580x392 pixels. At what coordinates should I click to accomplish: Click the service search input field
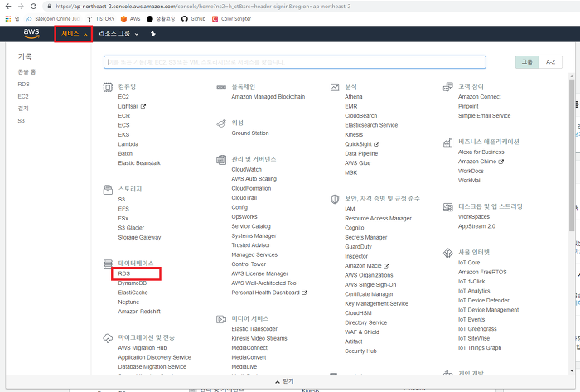[294, 62]
